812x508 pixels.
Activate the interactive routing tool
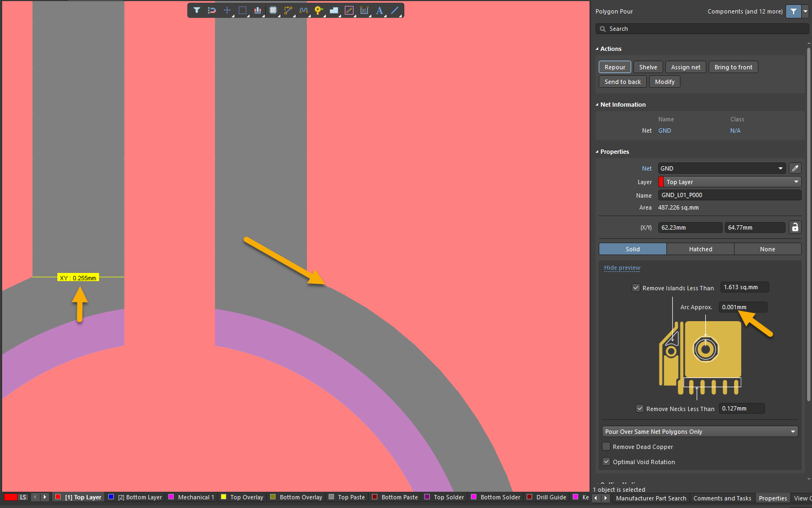click(x=289, y=10)
